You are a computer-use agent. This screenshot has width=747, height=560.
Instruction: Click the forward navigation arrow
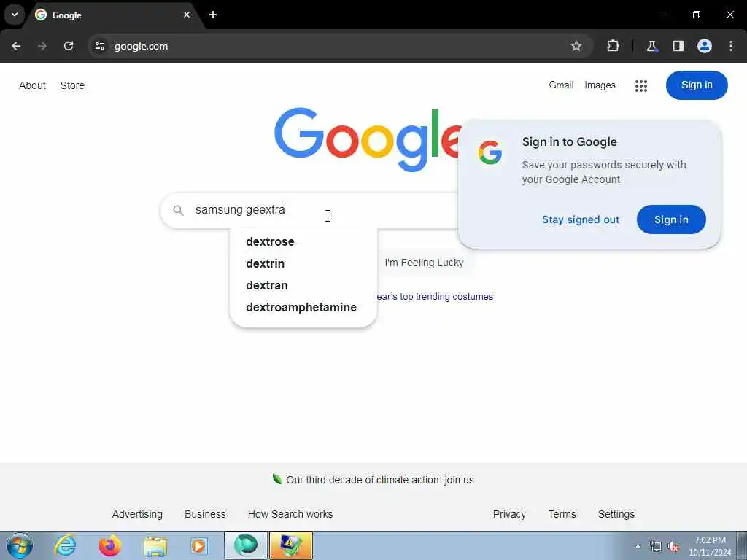[42, 46]
